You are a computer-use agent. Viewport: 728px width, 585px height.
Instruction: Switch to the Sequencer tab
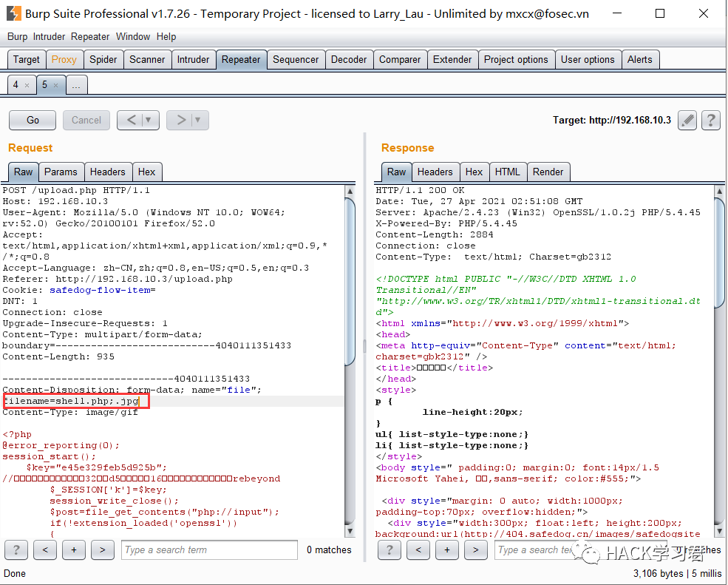pyautogui.click(x=296, y=59)
